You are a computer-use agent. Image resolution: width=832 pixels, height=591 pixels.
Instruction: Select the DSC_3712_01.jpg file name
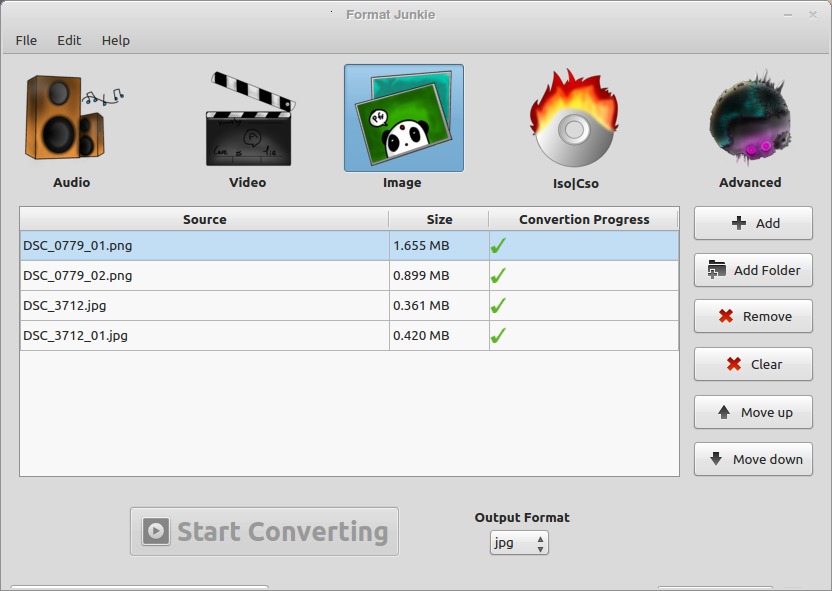click(75, 335)
